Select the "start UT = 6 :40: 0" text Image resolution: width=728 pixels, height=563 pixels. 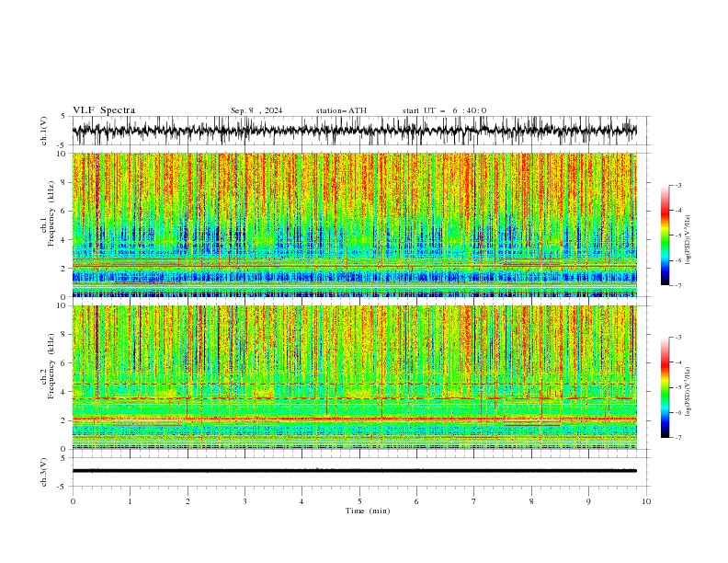444,110
